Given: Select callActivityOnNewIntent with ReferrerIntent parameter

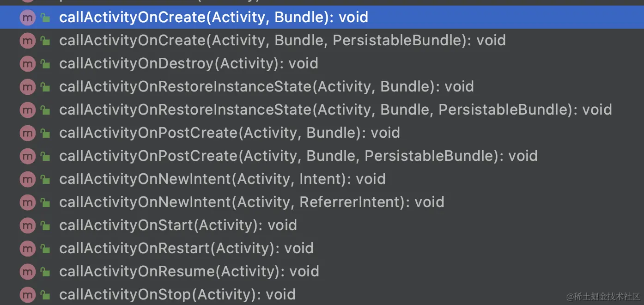Looking at the screenshot, I should 251,202.
